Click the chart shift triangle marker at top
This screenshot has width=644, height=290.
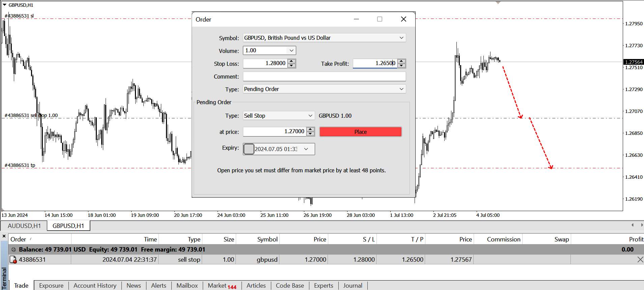point(498,2)
